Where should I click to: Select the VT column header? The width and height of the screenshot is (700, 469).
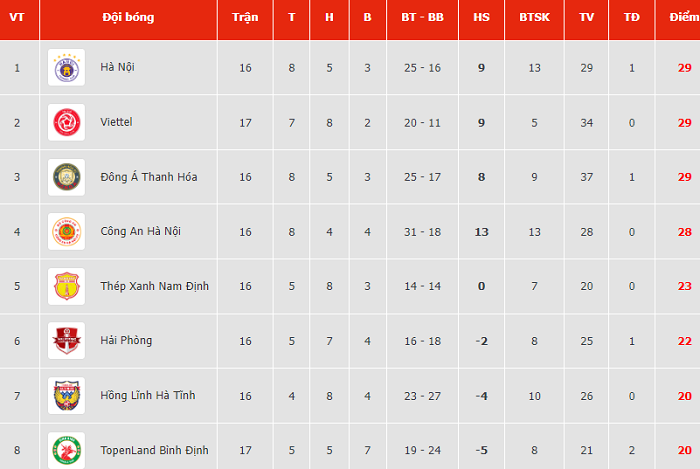(17, 17)
